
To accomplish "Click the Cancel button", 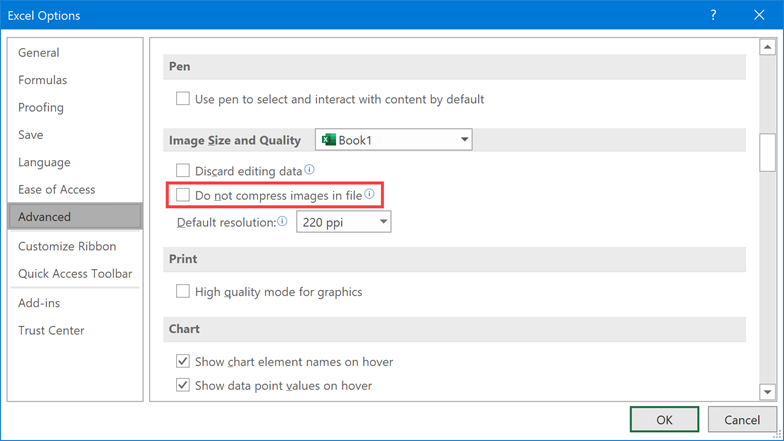I will coord(742,419).
